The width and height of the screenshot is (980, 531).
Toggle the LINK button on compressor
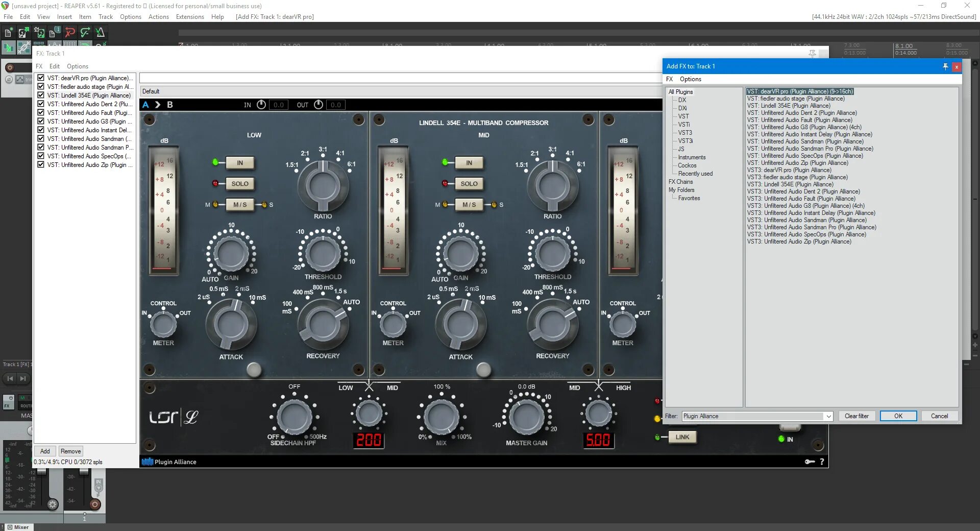(682, 437)
